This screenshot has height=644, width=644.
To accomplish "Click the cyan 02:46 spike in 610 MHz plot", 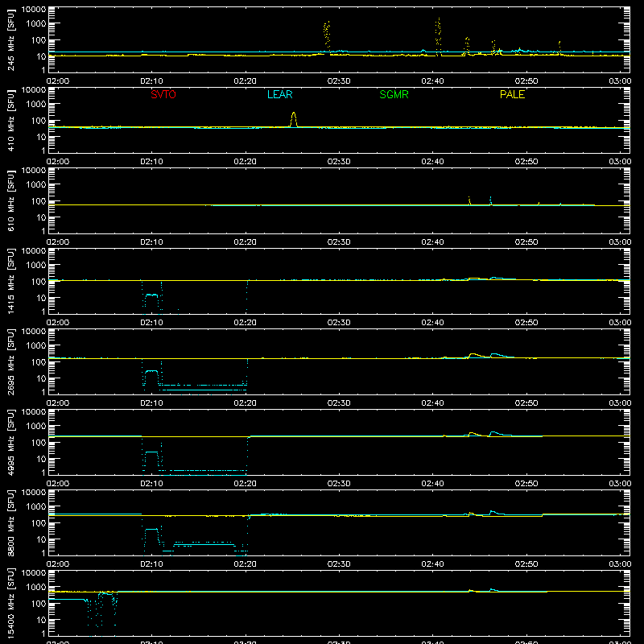I will click(490, 200).
